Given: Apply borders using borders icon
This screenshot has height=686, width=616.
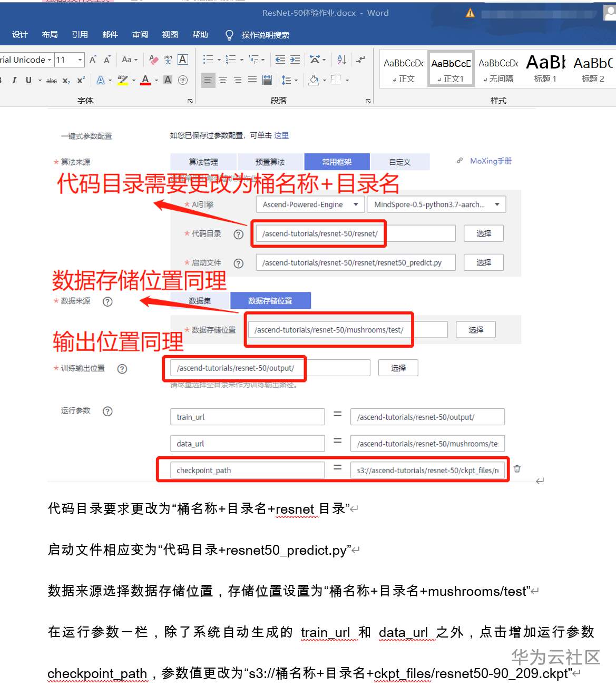Looking at the screenshot, I should pyautogui.click(x=336, y=80).
